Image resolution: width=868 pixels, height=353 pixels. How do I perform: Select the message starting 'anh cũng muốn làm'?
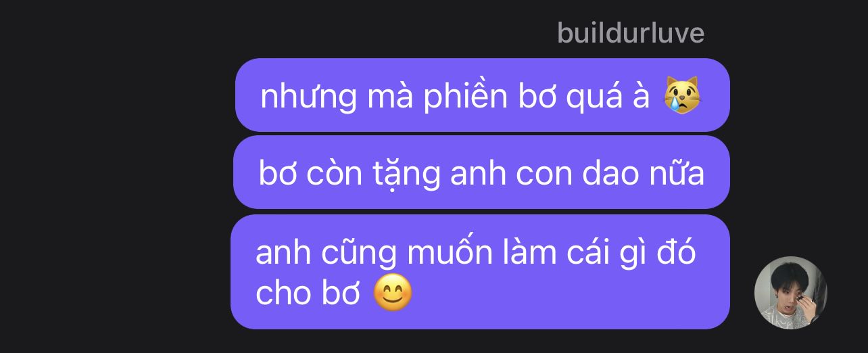tap(480, 272)
